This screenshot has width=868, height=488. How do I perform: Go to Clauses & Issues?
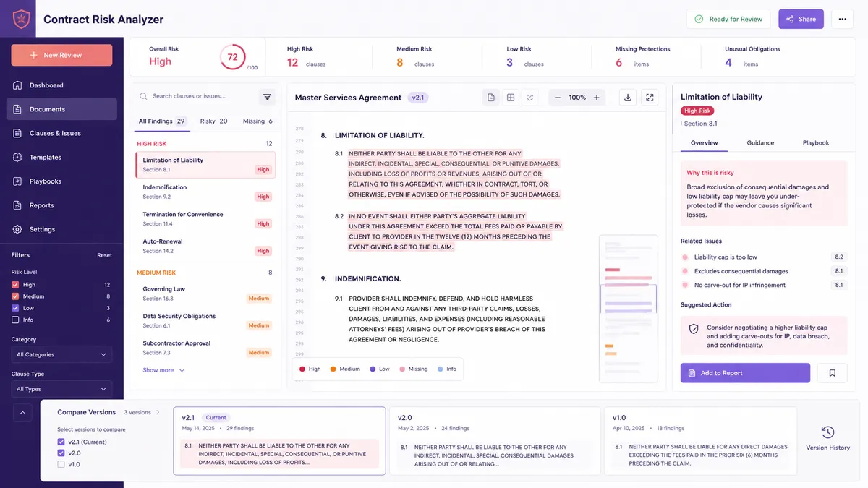[x=61, y=133]
